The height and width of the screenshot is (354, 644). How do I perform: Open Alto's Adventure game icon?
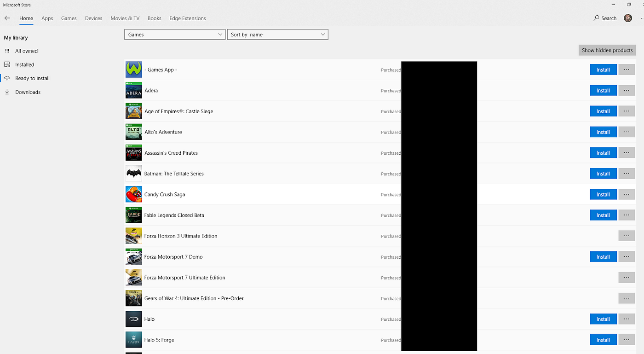click(134, 132)
